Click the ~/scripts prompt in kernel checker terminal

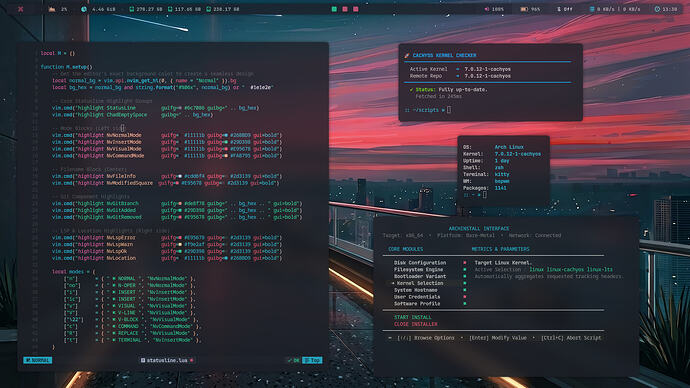pos(426,110)
